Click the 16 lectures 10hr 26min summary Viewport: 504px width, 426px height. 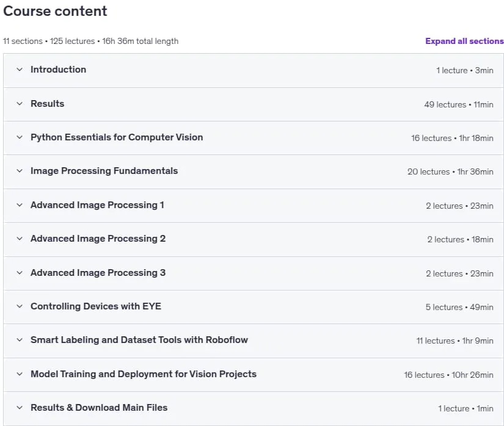tap(448, 375)
